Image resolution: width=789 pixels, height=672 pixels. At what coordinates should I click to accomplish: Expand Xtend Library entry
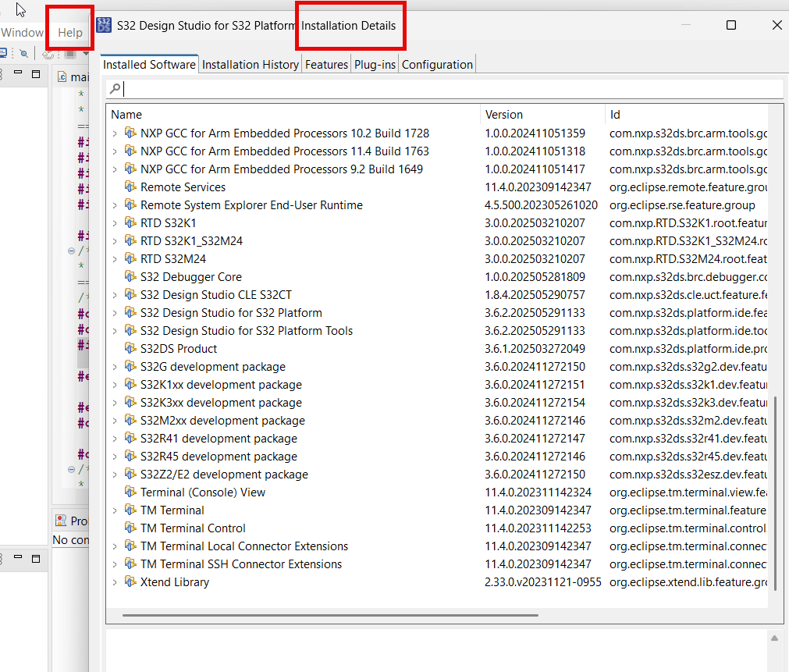[x=115, y=582]
